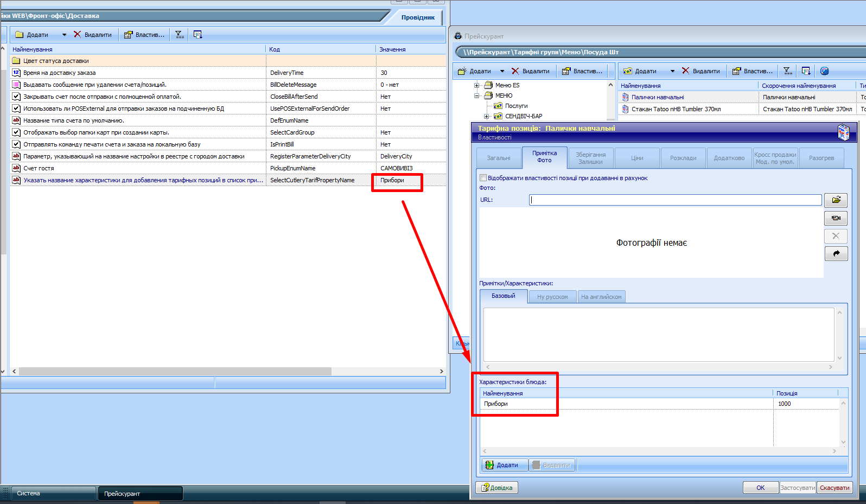Toggle Отправлять команду печати счета checkbox
866x504 pixels.
pos(16,144)
